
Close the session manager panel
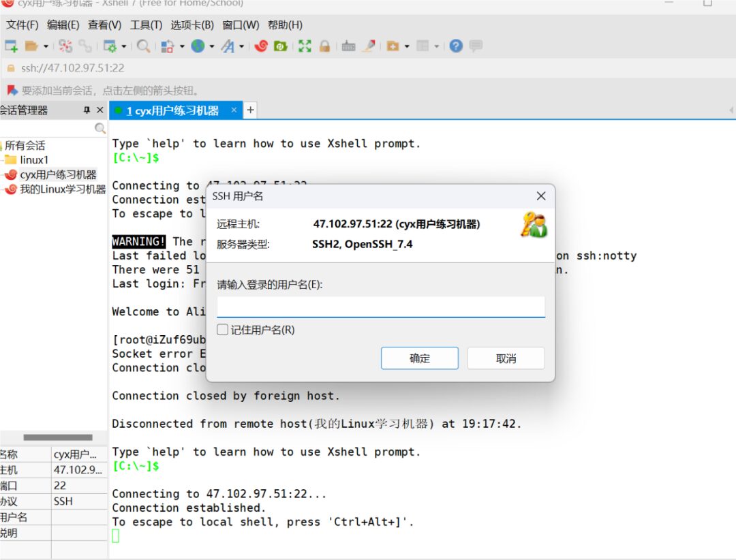click(x=99, y=110)
